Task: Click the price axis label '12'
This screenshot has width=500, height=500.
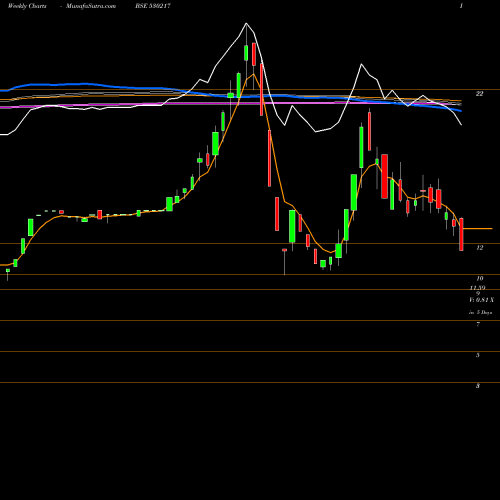Action: click(x=479, y=248)
